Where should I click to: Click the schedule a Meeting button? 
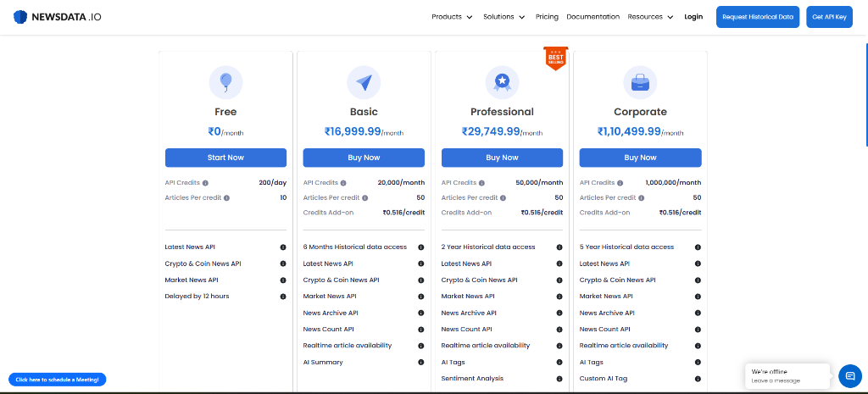click(58, 380)
